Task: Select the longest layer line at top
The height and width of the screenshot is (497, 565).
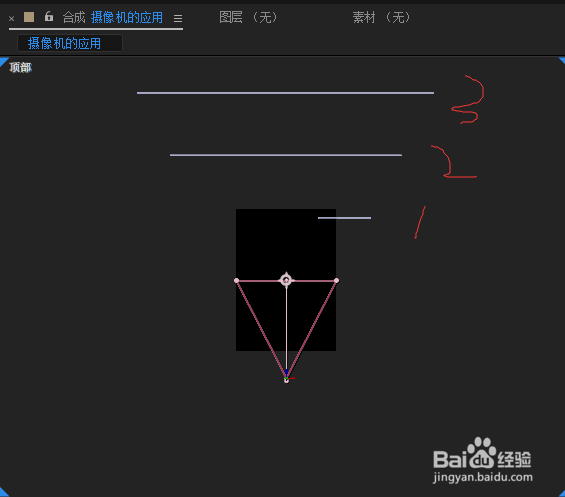Action: click(285, 93)
